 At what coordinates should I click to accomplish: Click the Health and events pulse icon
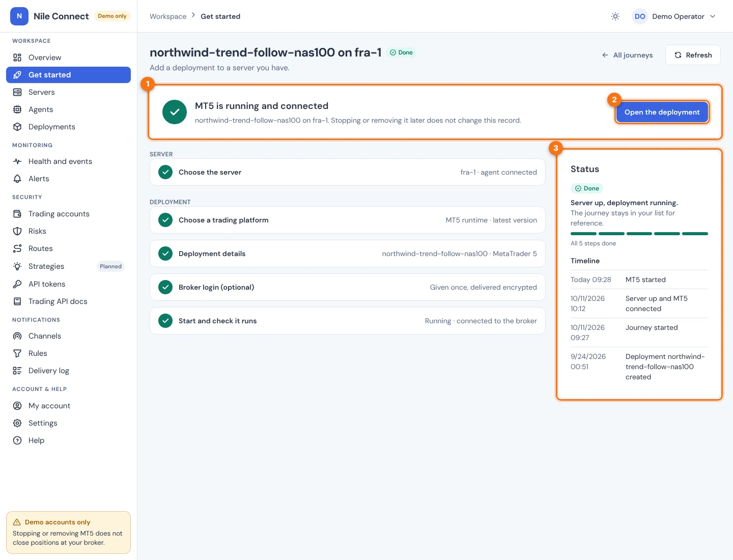point(17,161)
